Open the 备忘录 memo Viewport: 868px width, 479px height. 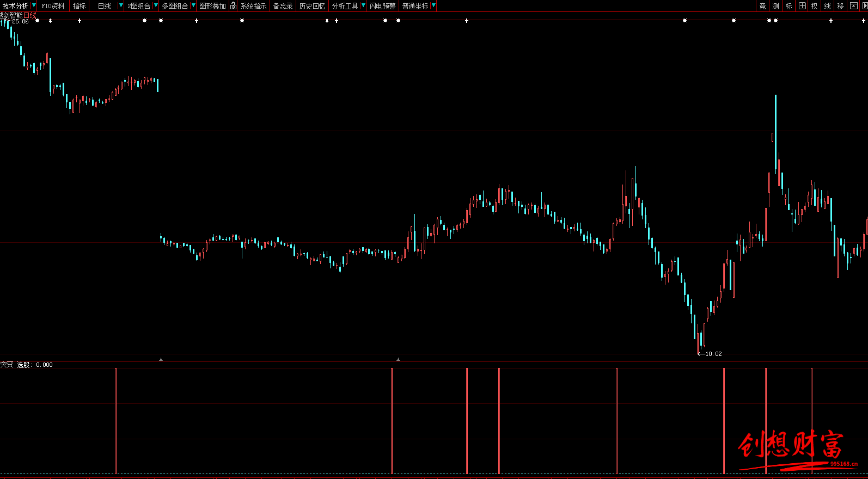tap(283, 6)
